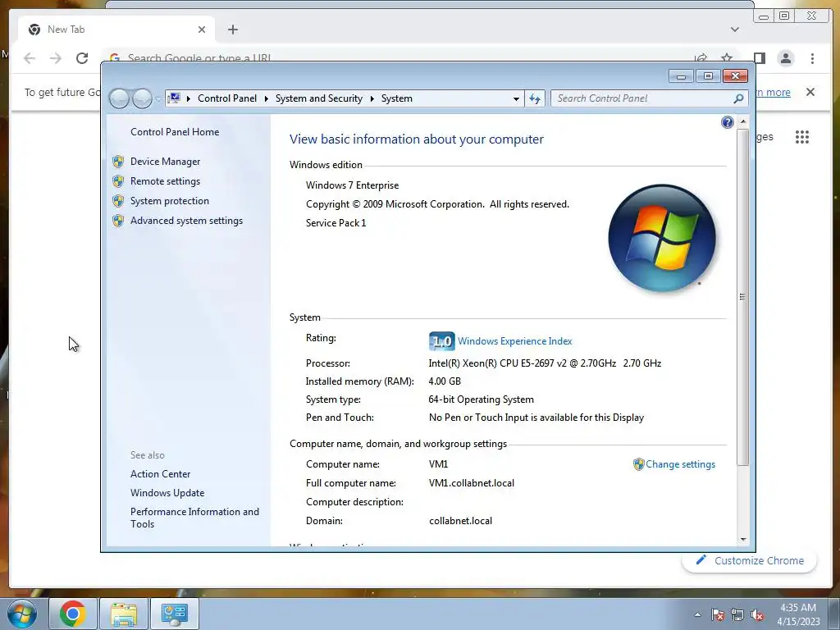Open Chrome's three-dot menu
This screenshot has width=840, height=630.
pos(812,58)
